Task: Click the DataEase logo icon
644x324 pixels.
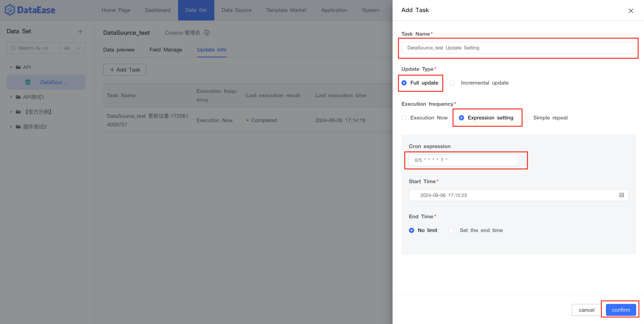Action: [10, 10]
